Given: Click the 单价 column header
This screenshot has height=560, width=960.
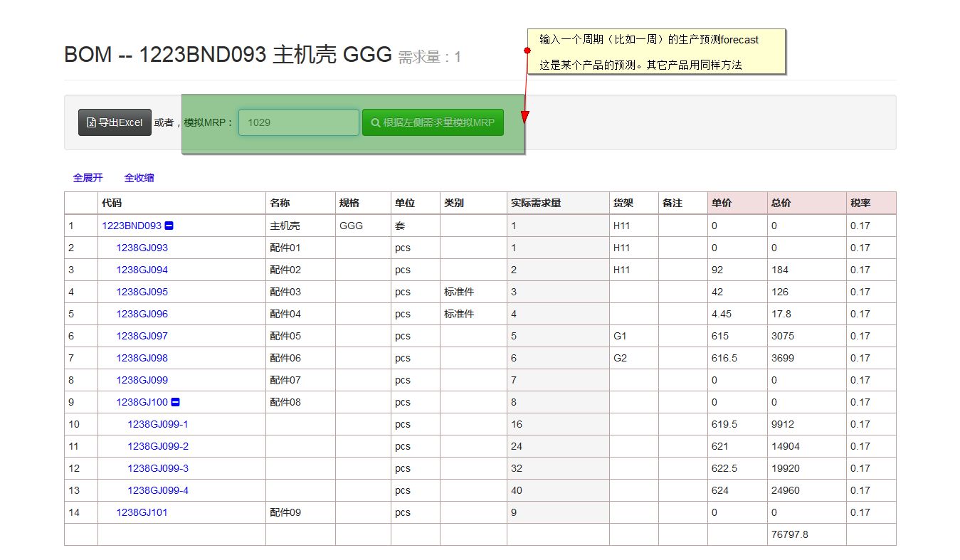Looking at the screenshot, I should pos(721,203).
